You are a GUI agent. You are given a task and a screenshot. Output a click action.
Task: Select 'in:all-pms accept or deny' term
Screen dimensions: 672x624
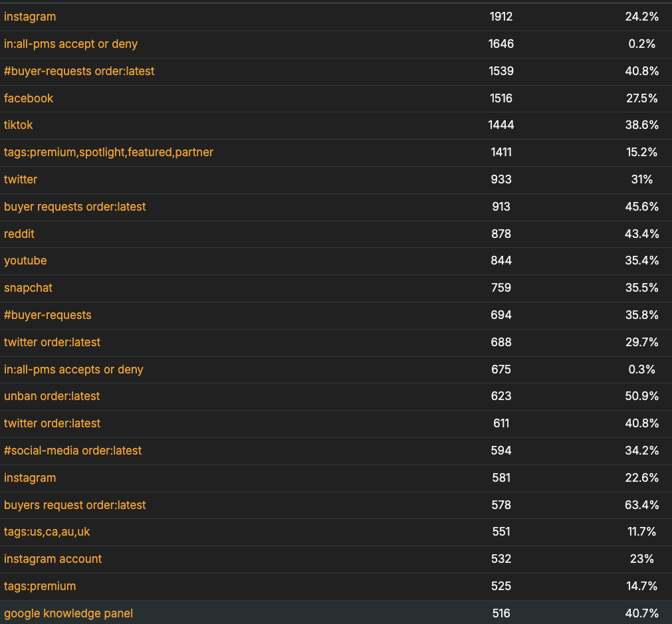coord(71,44)
